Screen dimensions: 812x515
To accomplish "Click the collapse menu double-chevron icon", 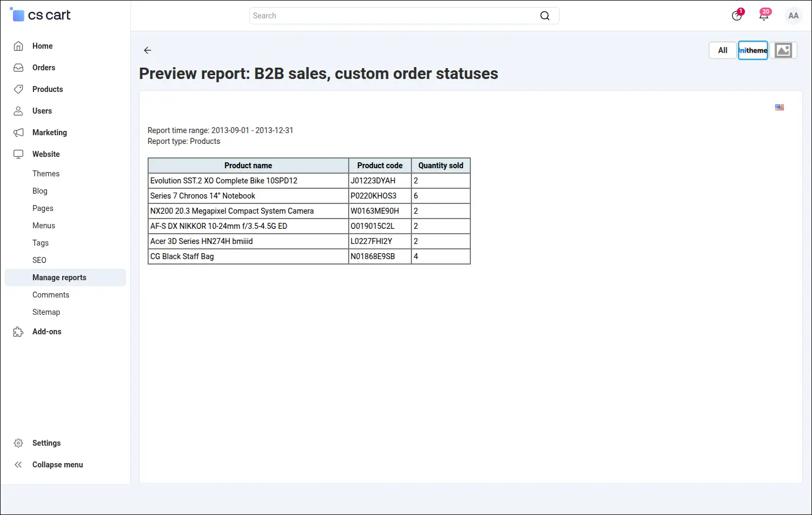I will 18,465.
